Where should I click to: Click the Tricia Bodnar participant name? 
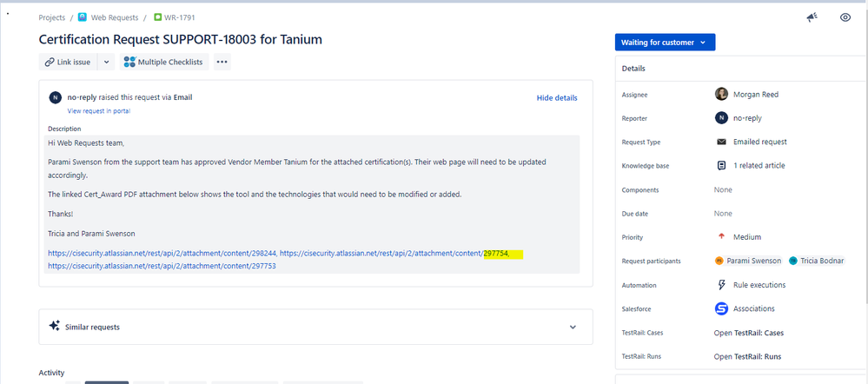pos(822,261)
